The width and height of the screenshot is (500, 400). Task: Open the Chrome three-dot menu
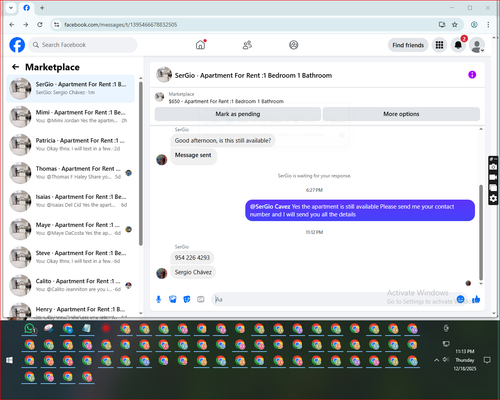tap(488, 25)
